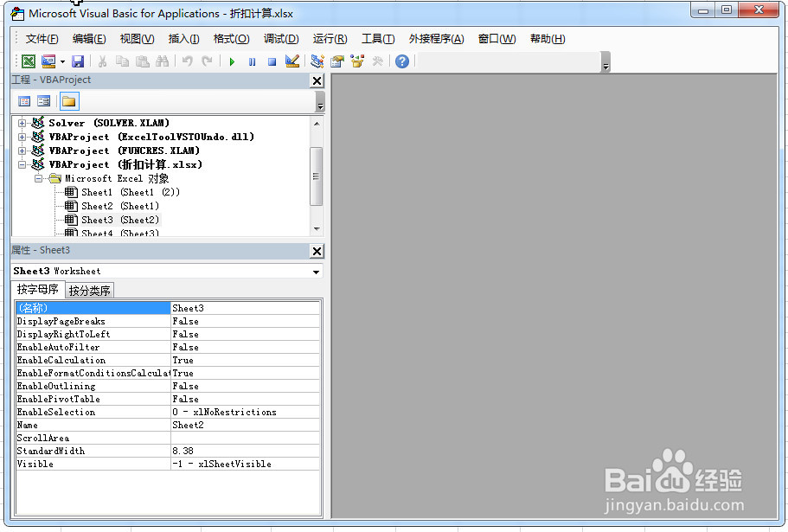The width and height of the screenshot is (788, 532).
Task: Click project tree scrollbar up arrow
Action: pos(316,123)
